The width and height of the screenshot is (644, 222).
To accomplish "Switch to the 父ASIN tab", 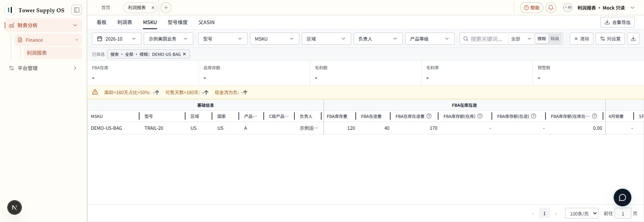I will pyautogui.click(x=206, y=22).
